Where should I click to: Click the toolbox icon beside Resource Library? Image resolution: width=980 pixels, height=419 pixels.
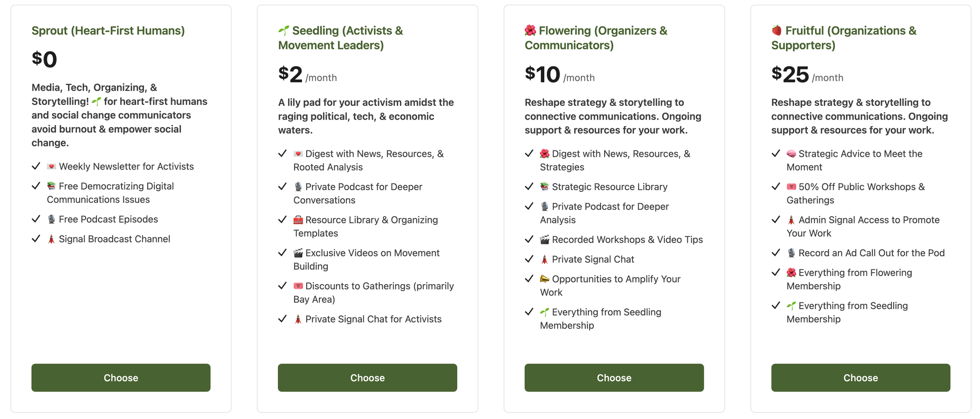(298, 220)
